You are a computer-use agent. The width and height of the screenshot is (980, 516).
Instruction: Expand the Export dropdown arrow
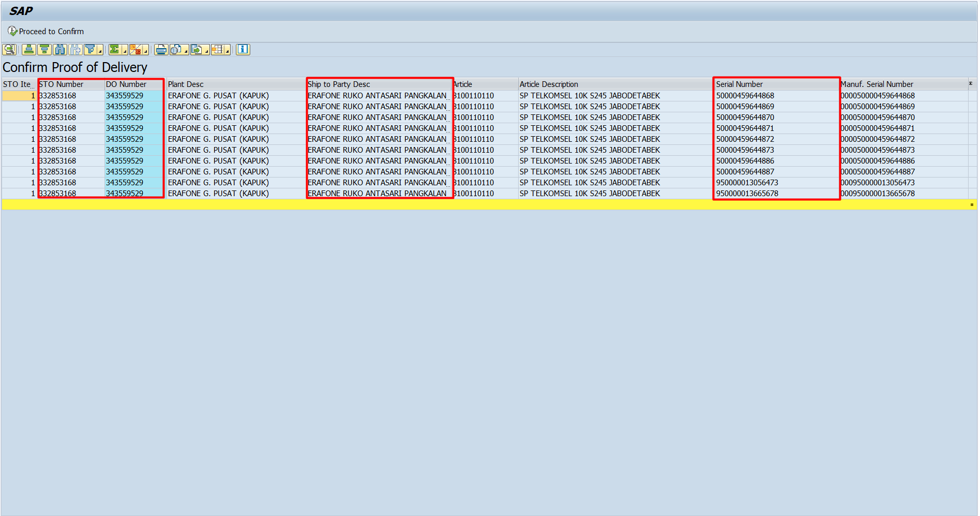[206, 51]
